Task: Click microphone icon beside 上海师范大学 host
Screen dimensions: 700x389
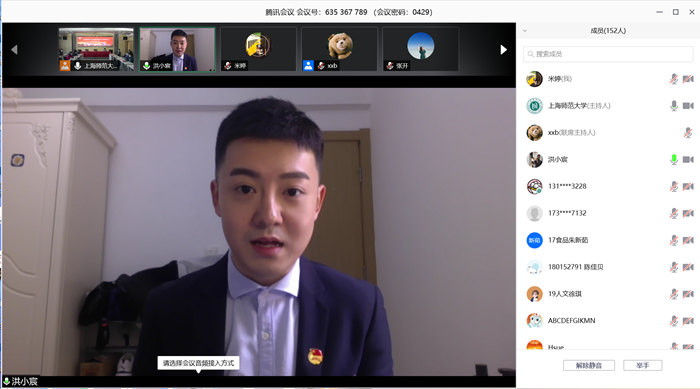Action: (674, 106)
